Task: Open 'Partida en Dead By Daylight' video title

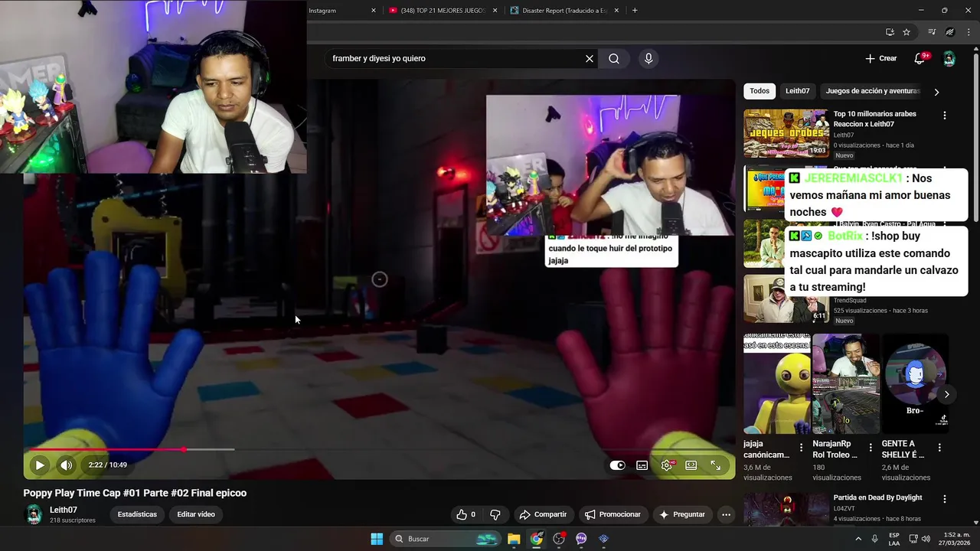Action: click(x=877, y=497)
